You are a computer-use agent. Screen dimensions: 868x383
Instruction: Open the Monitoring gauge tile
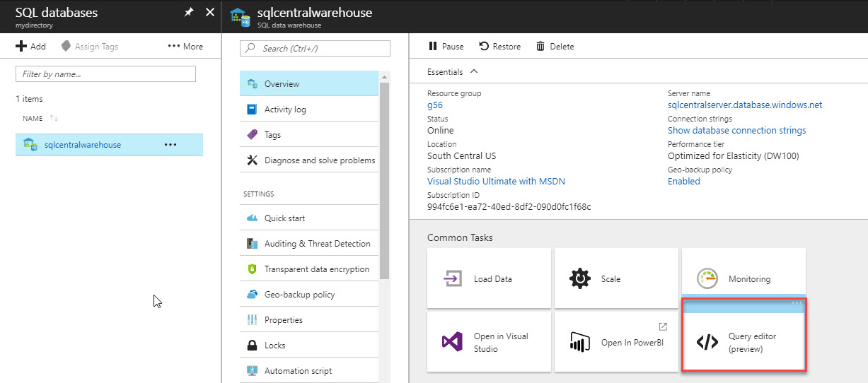tap(743, 278)
